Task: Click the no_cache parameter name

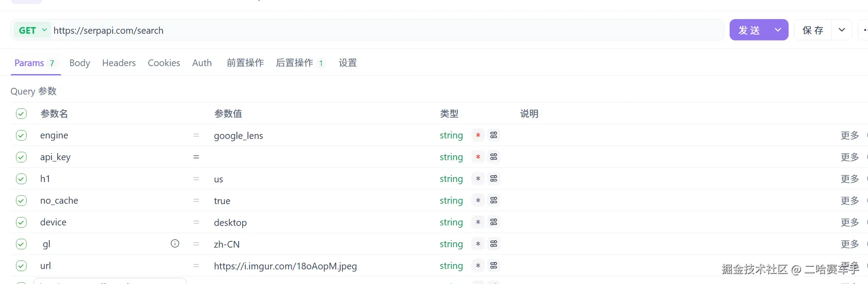Action: click(x=59, y=201)
